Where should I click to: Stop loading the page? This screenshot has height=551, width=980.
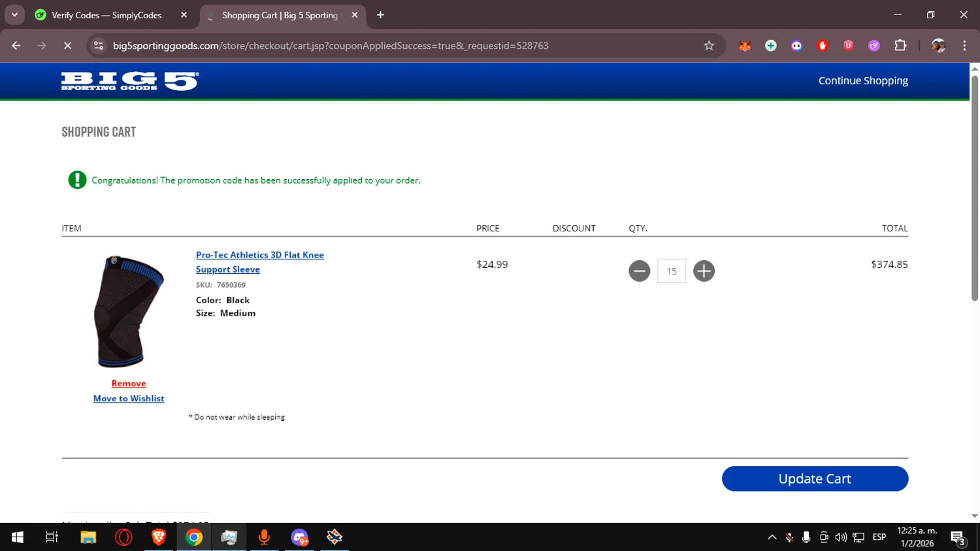tap(67, 46)
